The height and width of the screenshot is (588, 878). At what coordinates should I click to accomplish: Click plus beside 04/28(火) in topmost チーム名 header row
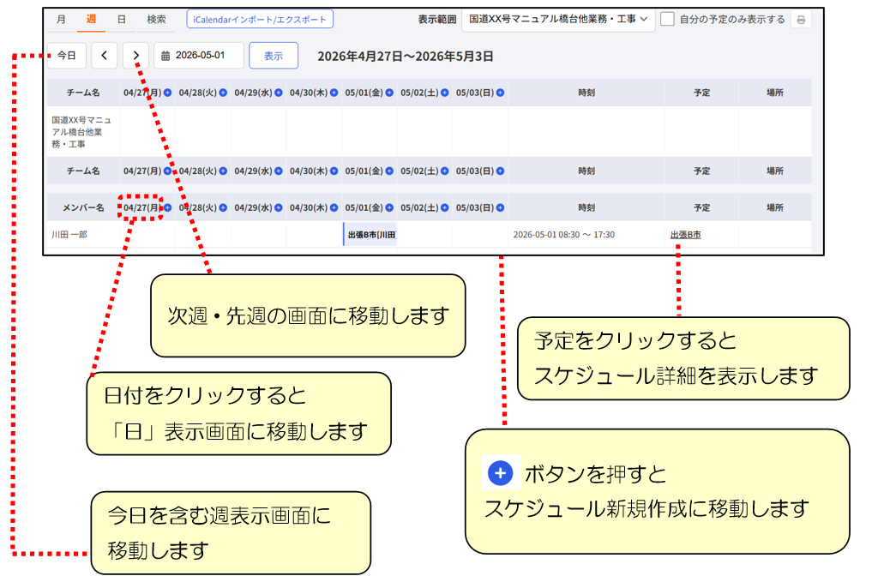pos(223,93)
